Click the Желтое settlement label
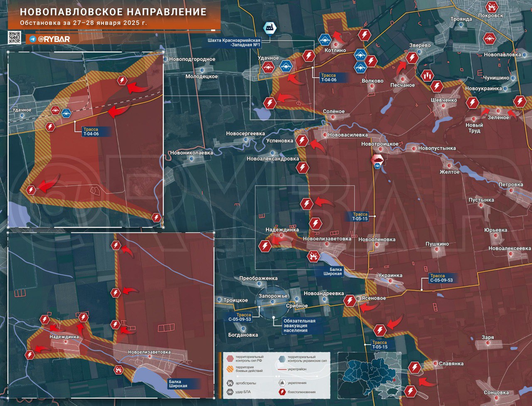 point(450,172)
